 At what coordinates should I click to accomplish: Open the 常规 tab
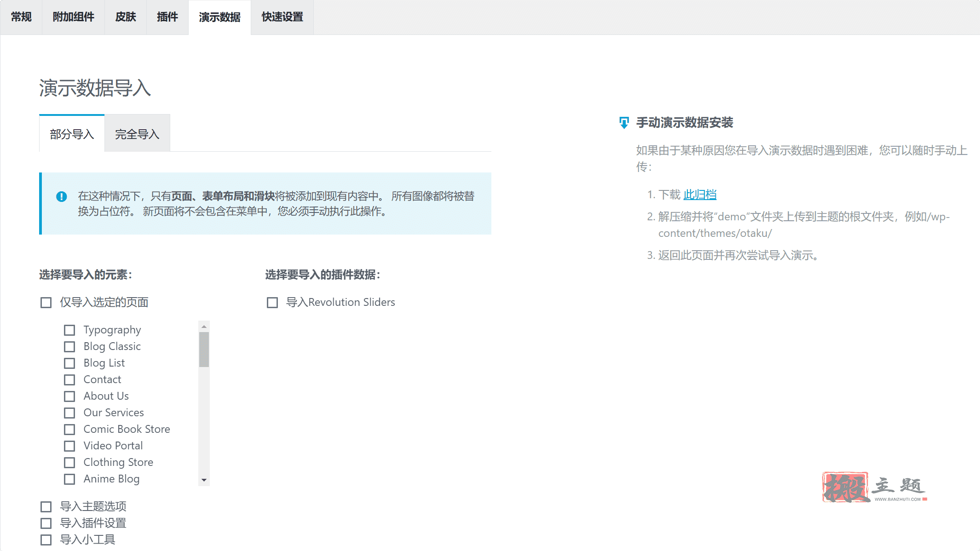pos(21,17)
